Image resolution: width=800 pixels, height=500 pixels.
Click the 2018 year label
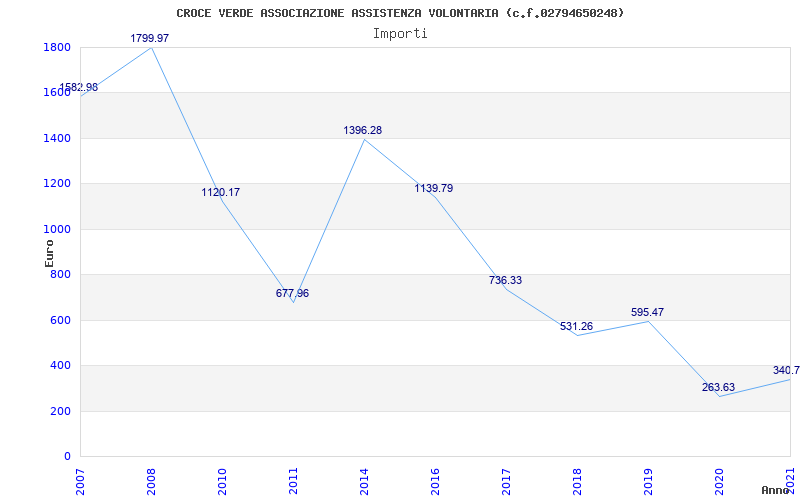pyautogui.click(x=577, y=482)
